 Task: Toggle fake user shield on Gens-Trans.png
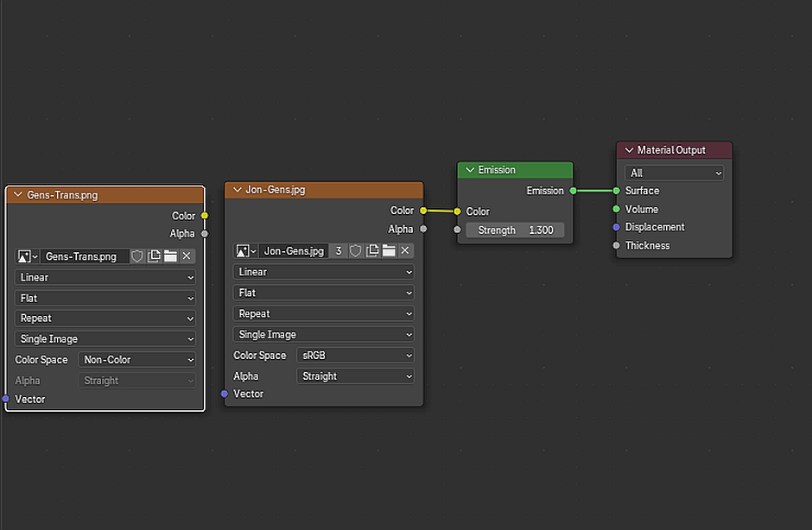pyautogui.click(x=136, y=256)
